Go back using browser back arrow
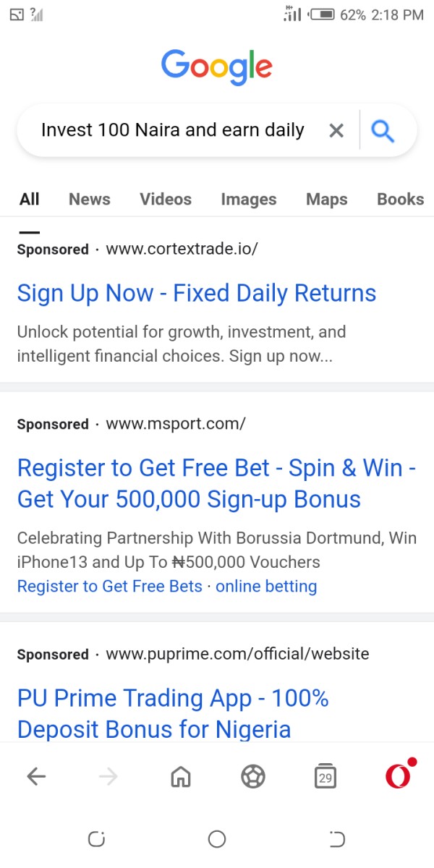Screen dimensions: 434x868 pyautogui.click(x=36, y=777)
